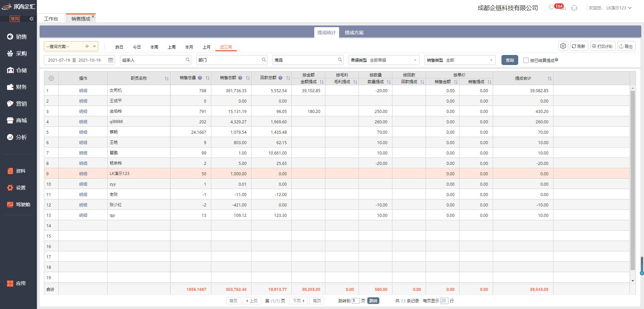Open 明细 link for 女司机 row
The image size is (644, 309).
[83, 90]
